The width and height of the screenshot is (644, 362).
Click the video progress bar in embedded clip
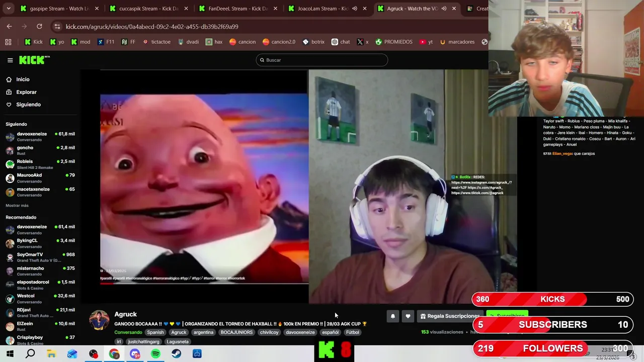pos(204,283)
